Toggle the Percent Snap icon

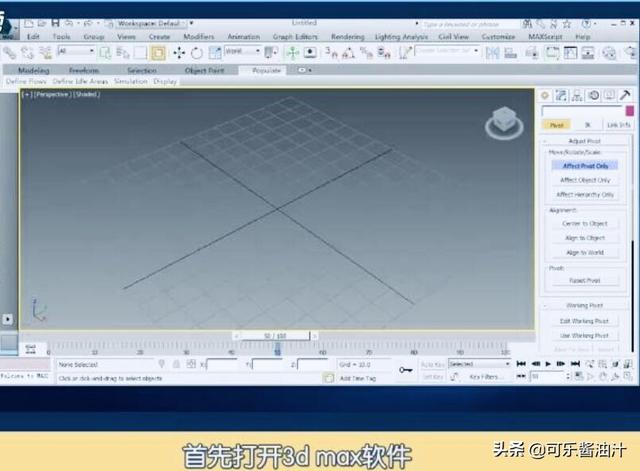(x=366, y=52)
